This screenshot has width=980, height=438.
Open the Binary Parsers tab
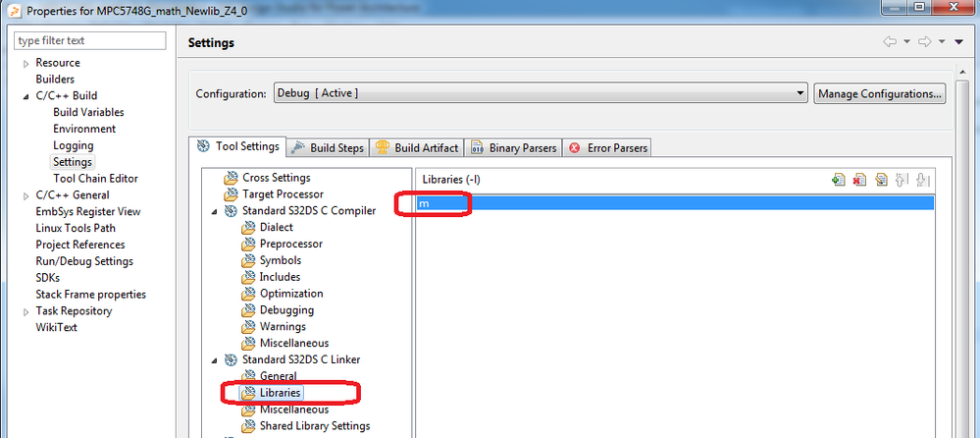coord(514,148)
